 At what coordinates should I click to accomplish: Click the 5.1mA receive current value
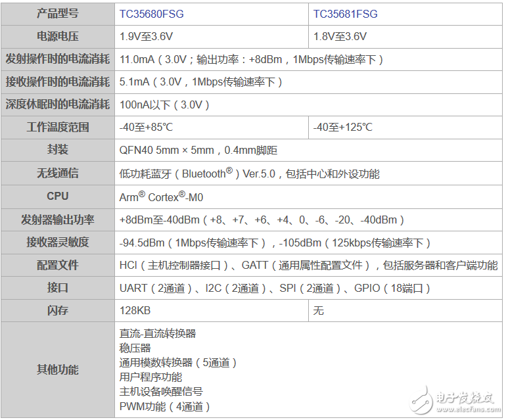coord(200,82)
